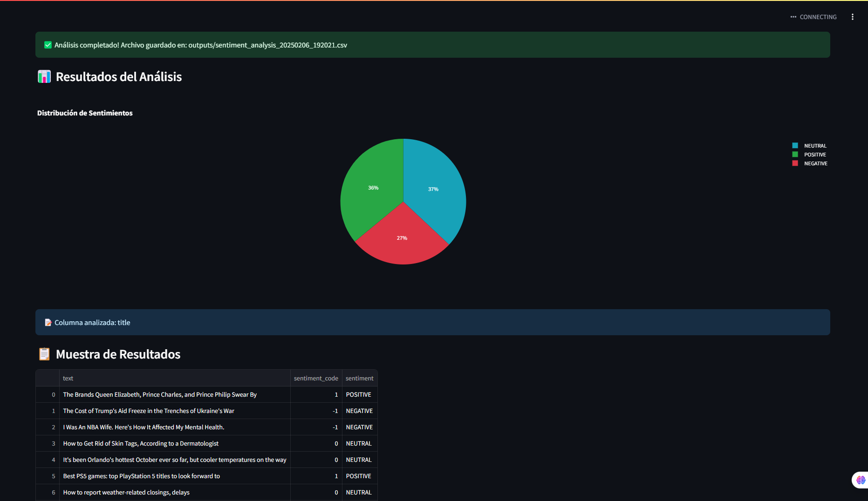The image size is (868, 501).
Task: Sort by the sentiment column header
Action: (360, 378)
